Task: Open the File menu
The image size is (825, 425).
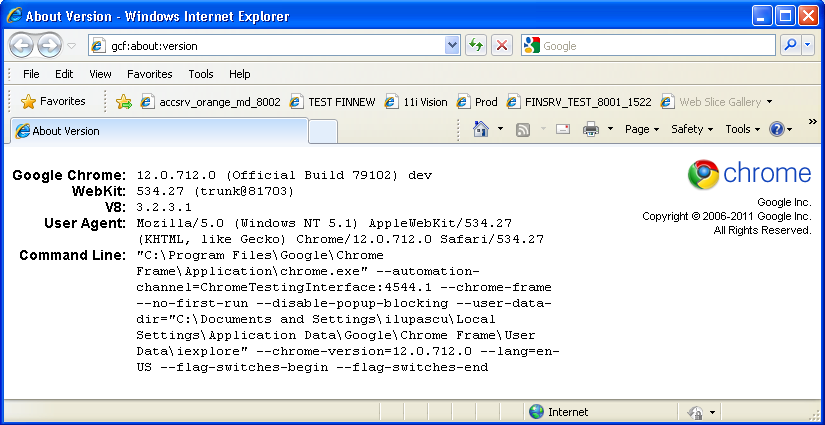Action: point(31,74)
